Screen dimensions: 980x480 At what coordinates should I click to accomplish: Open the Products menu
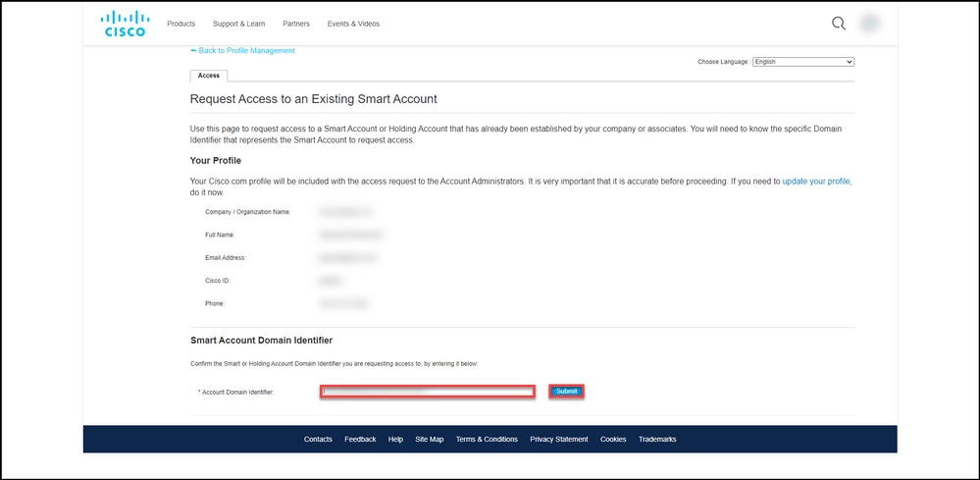click(x=181, y=24)
